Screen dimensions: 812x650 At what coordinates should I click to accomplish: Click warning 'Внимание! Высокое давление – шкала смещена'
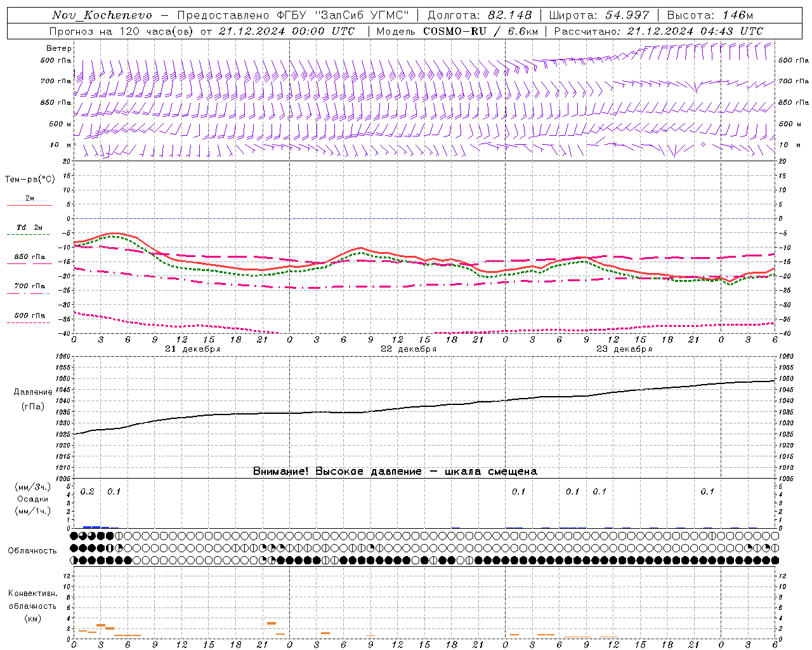395,471
